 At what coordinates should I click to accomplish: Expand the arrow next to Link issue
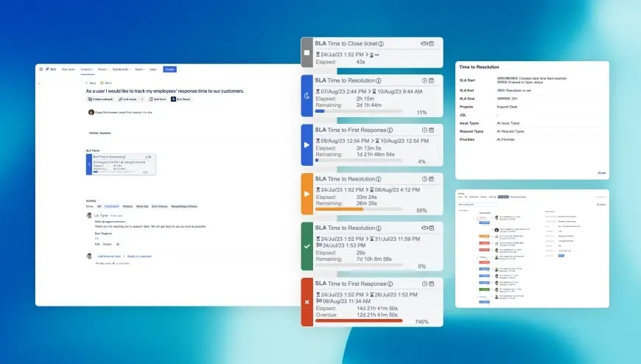click(142, 99)
